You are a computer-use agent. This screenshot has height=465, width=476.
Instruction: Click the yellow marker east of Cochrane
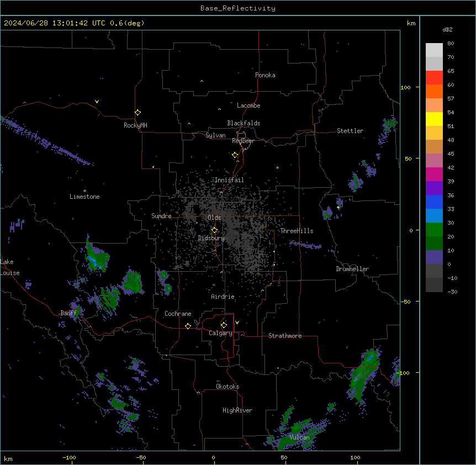pos(188,326)
